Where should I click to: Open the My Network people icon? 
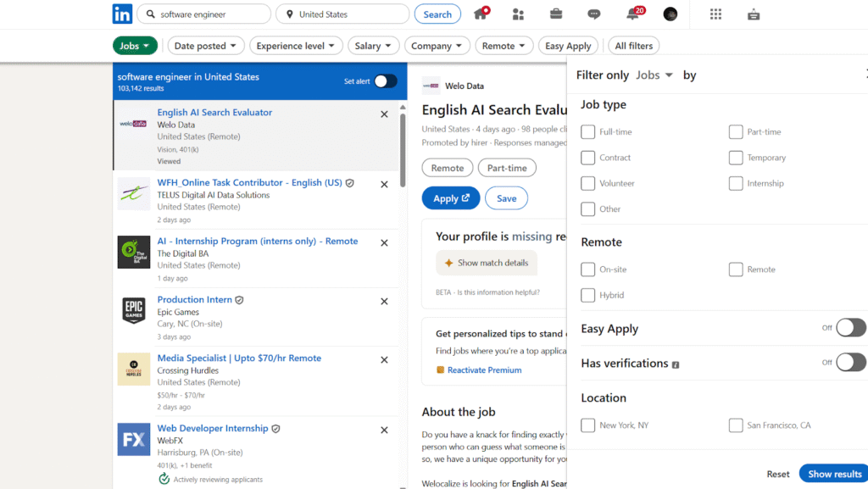[x=518, y=14]
